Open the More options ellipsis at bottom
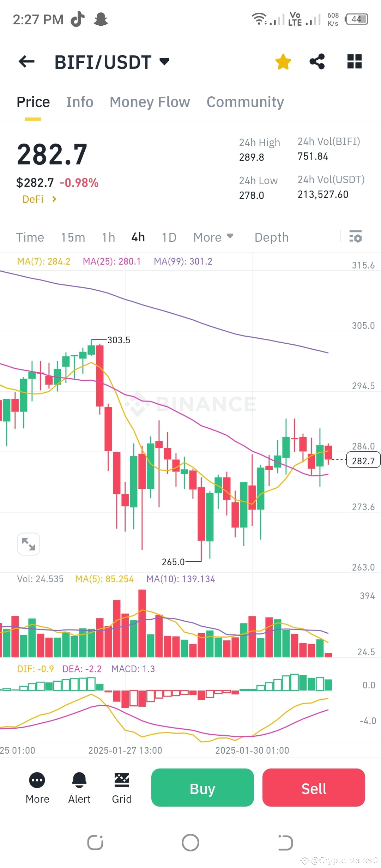 [x=37, y=780]
